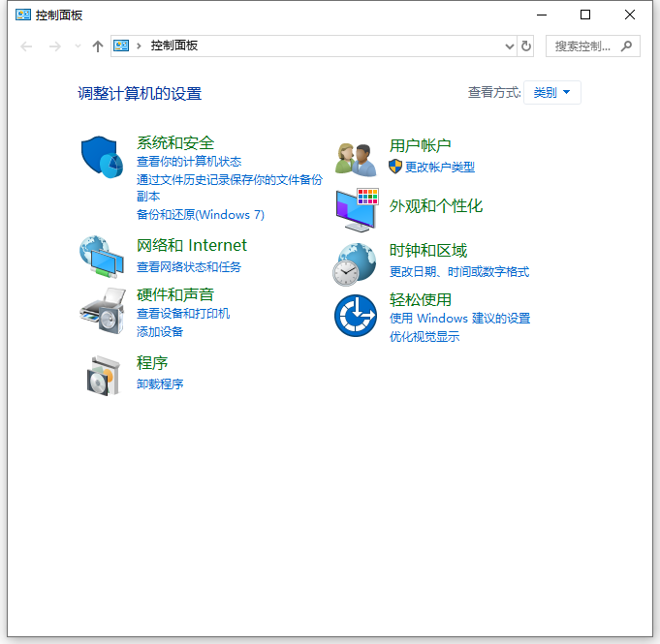Open 程序 category link

click(x=152, y=362)
